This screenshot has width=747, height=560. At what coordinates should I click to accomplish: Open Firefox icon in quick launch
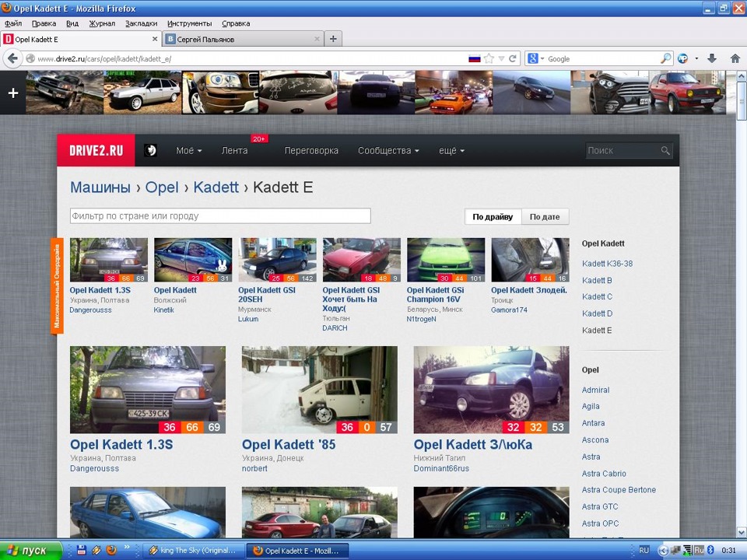[x=111, y=550]
